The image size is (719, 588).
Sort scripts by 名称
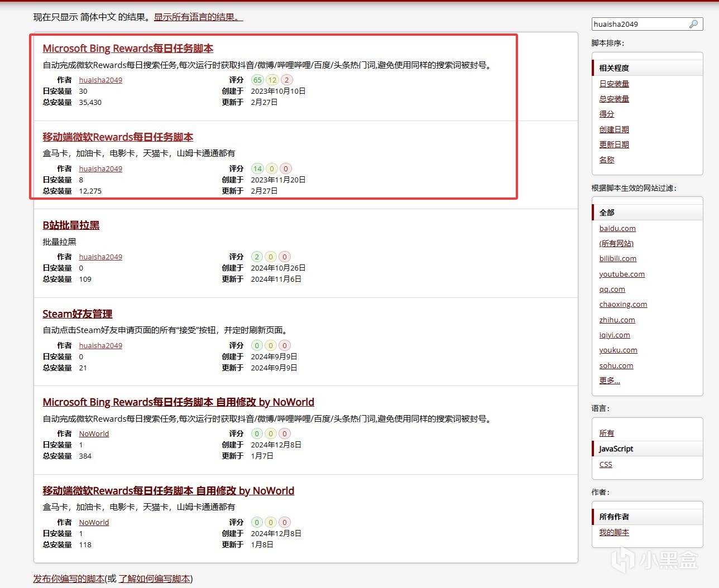coord(607,160)
